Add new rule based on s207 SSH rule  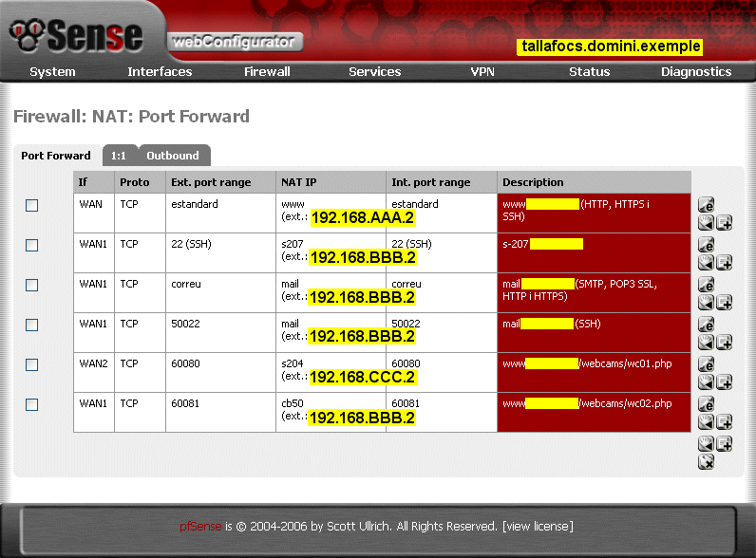724,263
